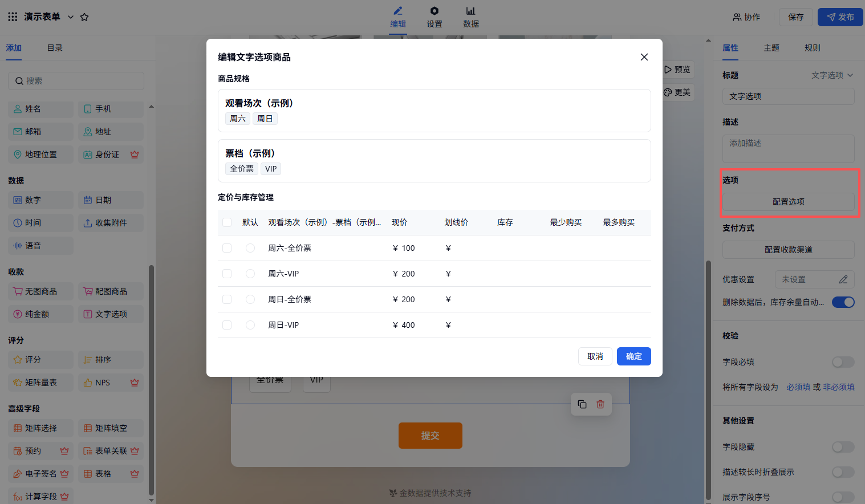Close the 编辑文字选项商品 dialog
Image resolution: width=865 pixels, height=504 pixels.
644,57
